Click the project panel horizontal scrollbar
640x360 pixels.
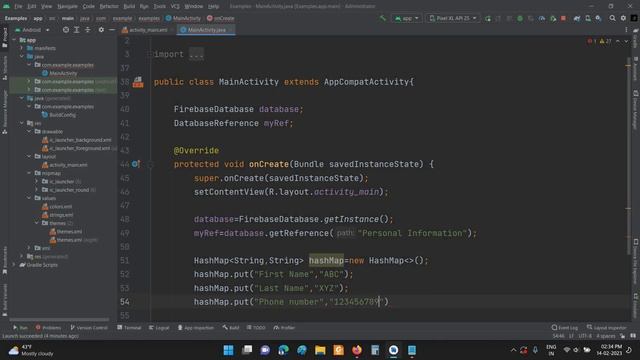click(x=59, y=319)
